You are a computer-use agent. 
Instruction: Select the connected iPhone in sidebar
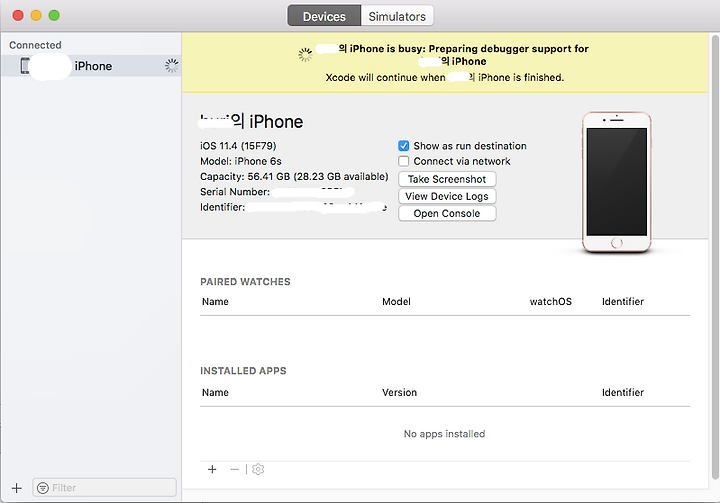point(91,66)
